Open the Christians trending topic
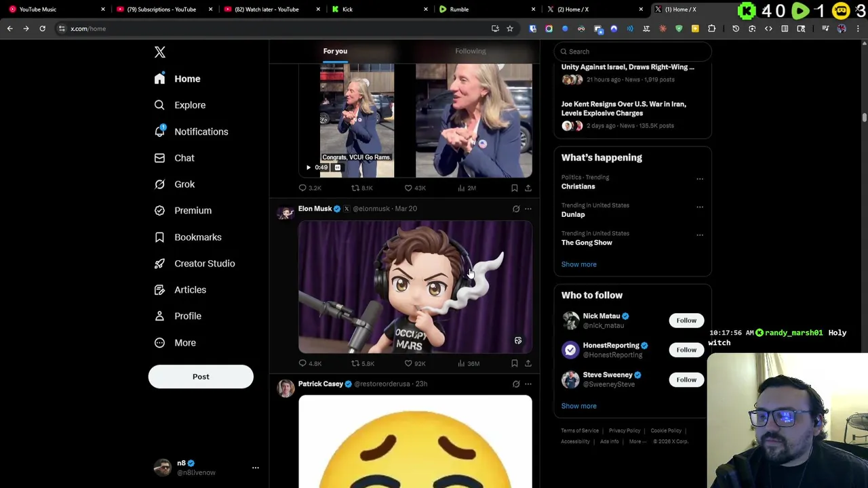The image size is (868, 488). [x=578, y=186]
